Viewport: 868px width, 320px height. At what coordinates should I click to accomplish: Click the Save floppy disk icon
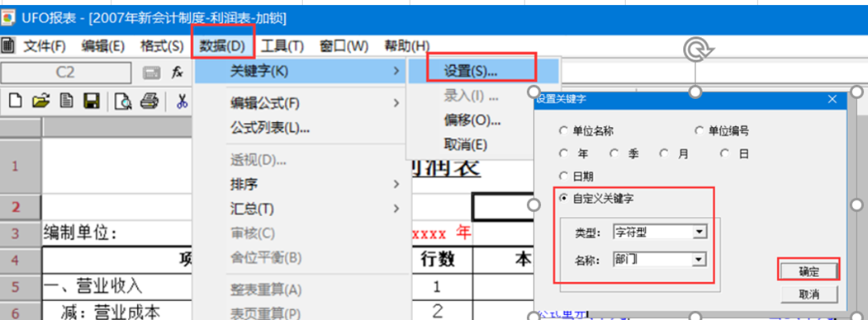point(91,101)
